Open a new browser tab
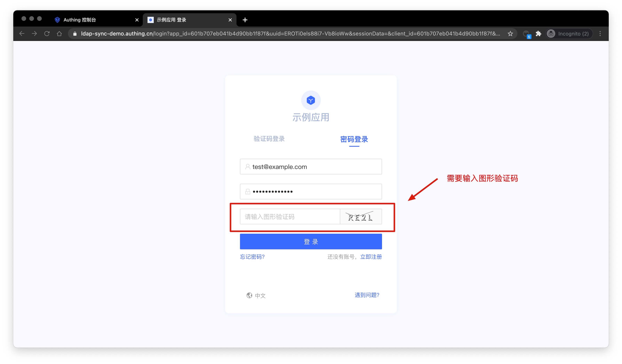 point(245,20)
